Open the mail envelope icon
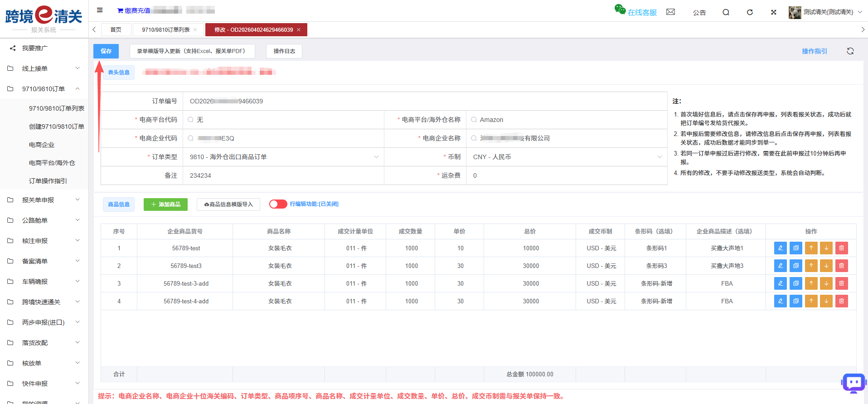The height and width of the screenshot is (404, 868). pos(670,12)
